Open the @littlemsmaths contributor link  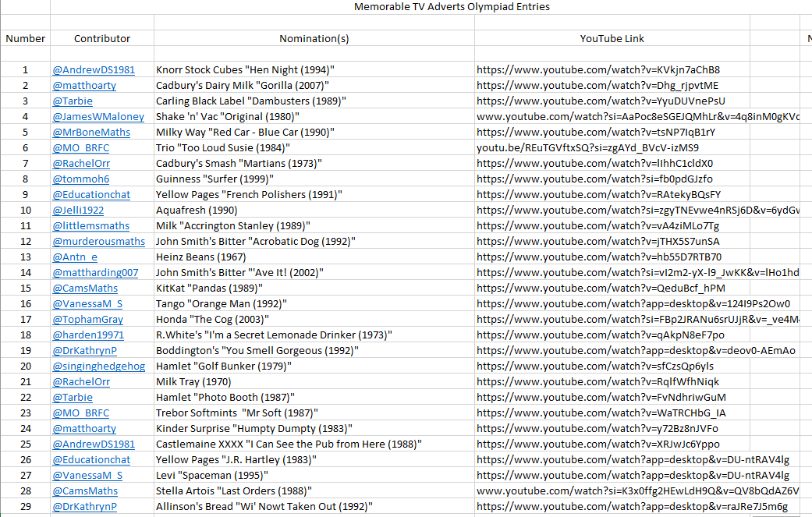(x=91, y=225)
